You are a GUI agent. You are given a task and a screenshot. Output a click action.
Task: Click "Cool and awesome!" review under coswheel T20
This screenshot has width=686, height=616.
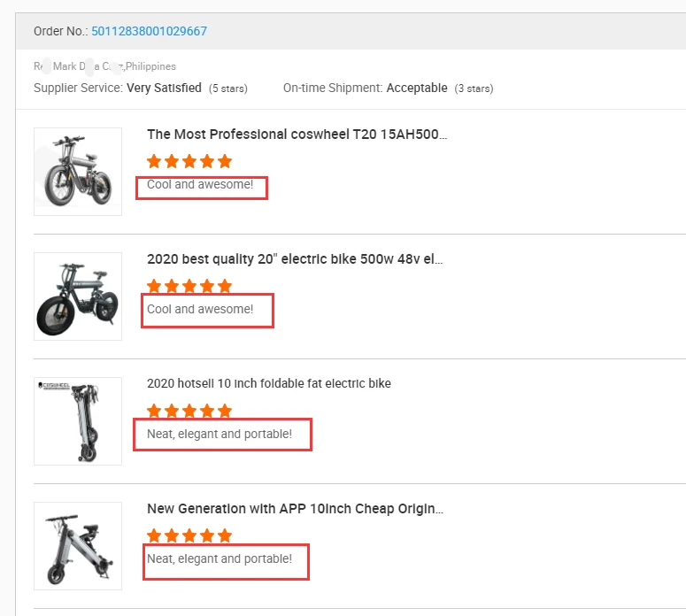click(200, 184)
